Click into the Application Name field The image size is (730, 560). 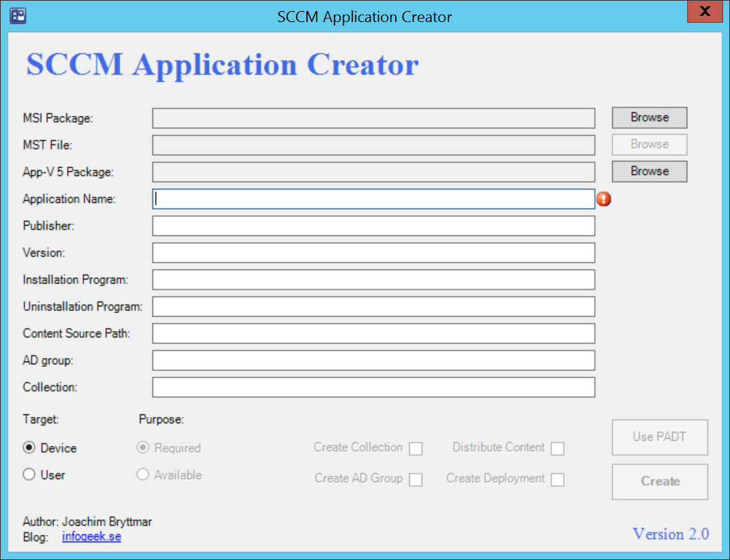[373, 199]
